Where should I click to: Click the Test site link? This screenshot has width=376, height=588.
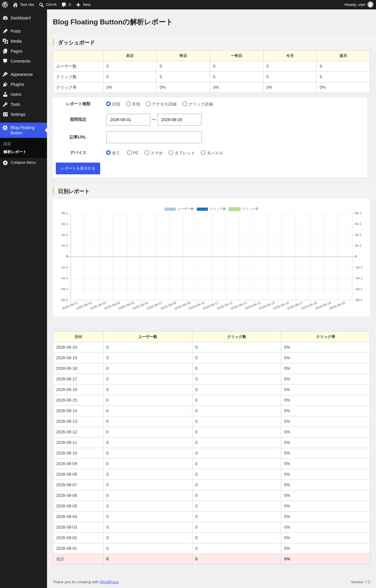(x=23, y=5)
